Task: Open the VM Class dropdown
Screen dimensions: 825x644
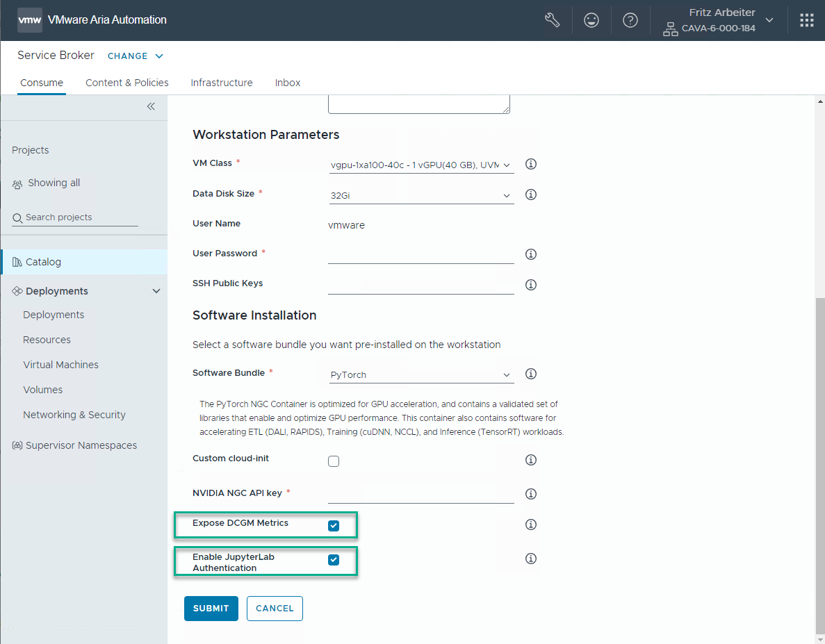Action: (x=421, y=165)
